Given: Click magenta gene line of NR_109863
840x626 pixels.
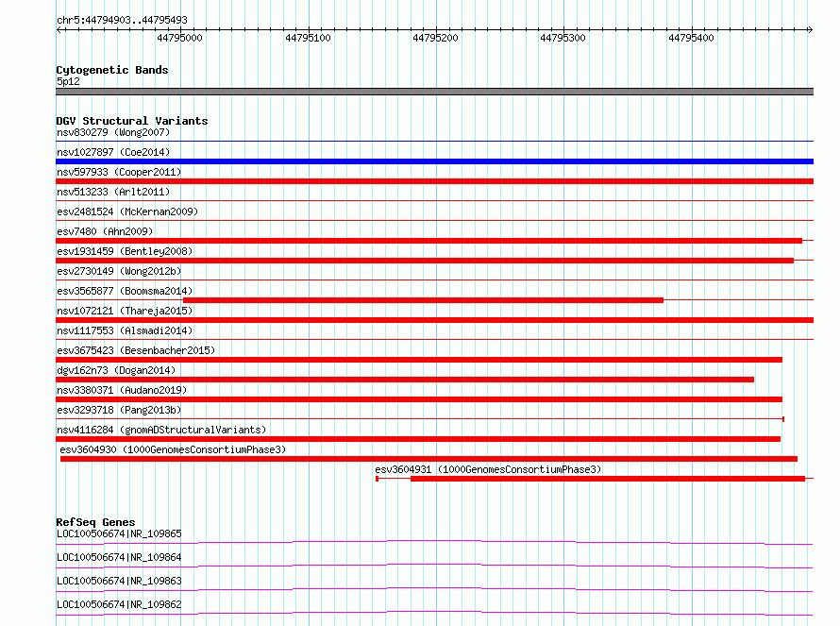Looking at the screenshot, I should [434, 588].
